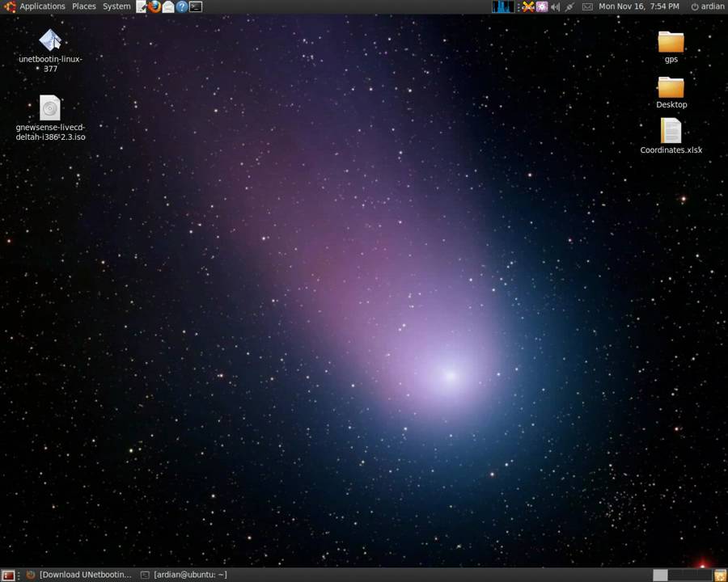Select the second workspace in switcher
Viewport: 728px width, 582px height.
pyautogui.click(x=675, y=576)
